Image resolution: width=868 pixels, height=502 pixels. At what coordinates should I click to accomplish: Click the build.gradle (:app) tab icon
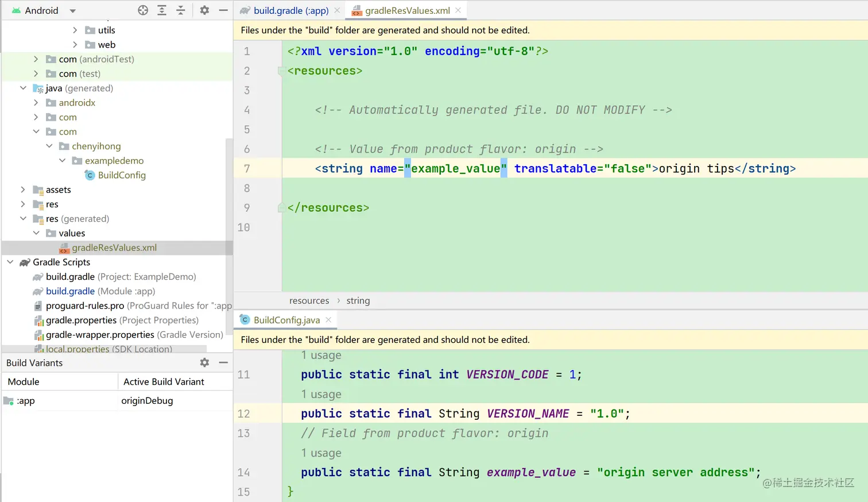245,10
